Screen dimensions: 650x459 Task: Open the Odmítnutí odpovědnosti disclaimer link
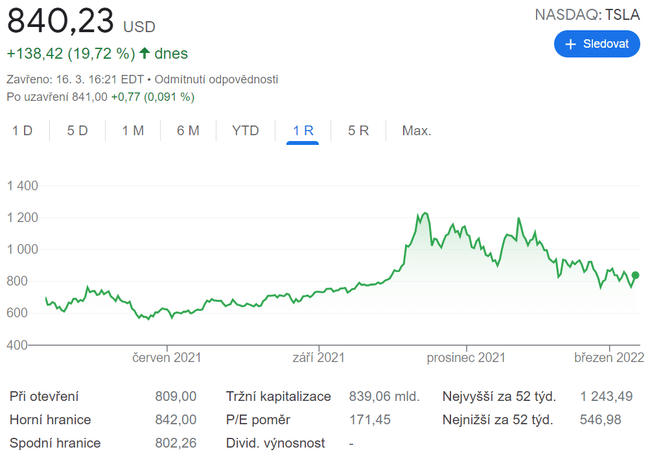[x=217, y=79]
